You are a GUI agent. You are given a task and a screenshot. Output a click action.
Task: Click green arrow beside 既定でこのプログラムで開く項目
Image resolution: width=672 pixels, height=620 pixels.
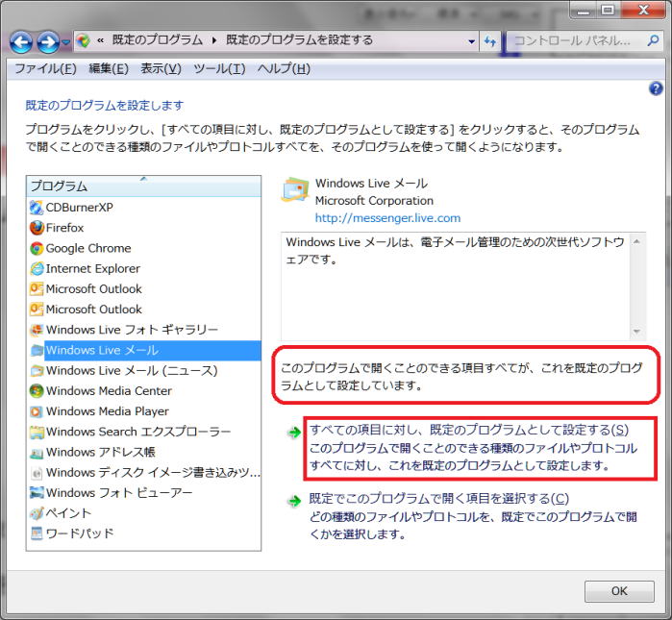[x=294, y=501]
